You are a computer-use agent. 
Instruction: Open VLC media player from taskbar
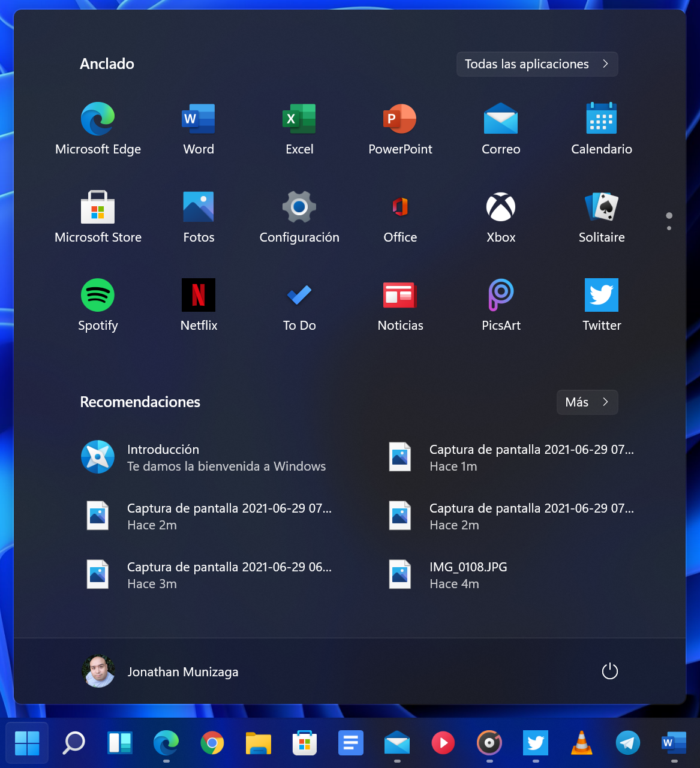pyautogui.click(x=581, y=743)
